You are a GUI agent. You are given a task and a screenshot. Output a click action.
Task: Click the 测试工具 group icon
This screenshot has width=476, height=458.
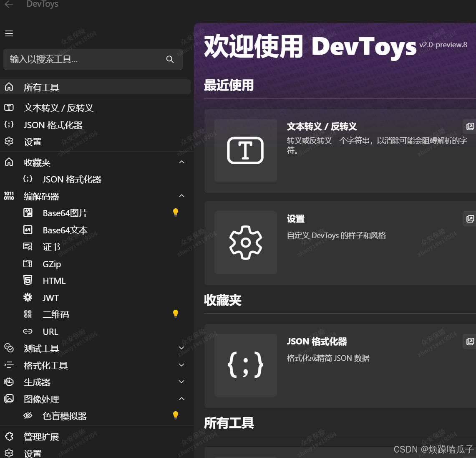point(9,348)
